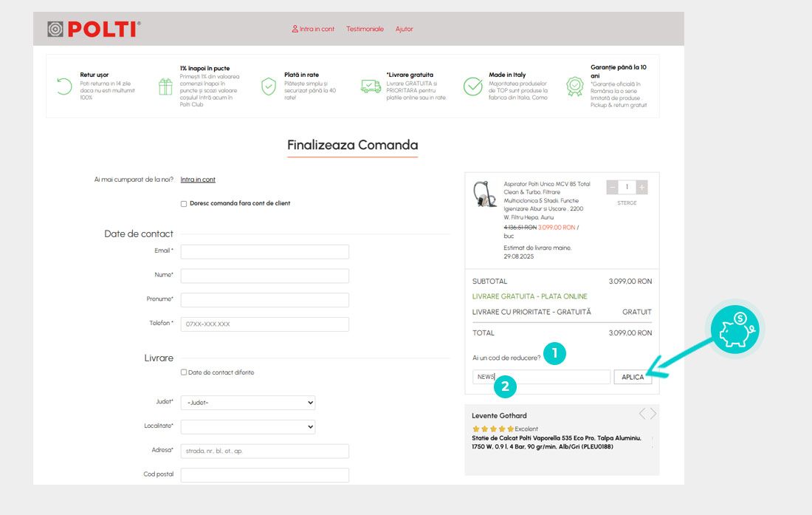Viewport: 812px width, 515px height.
Task: Click the underlined Intra in cont link
Action: (198, 180)
